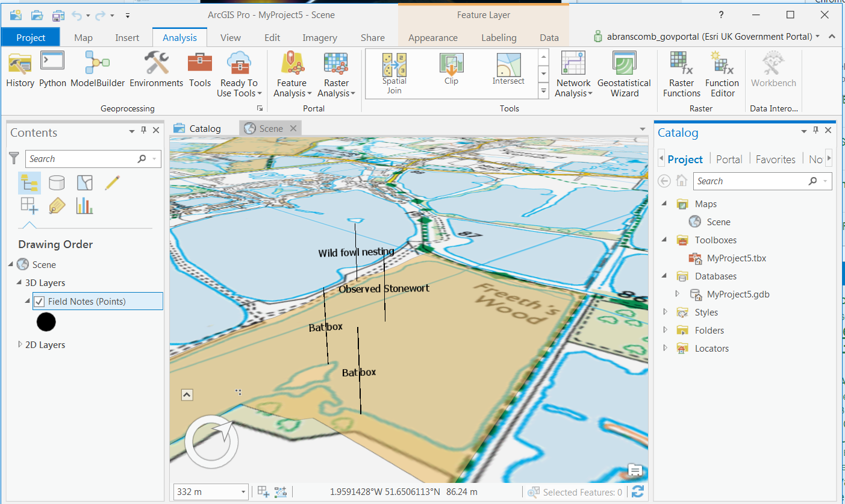Click the 3D navigator compass control

click(211, 442)
